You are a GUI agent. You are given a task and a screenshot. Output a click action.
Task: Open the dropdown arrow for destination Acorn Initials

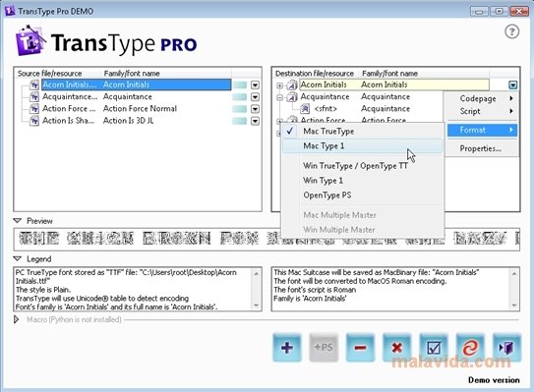pyautogui.click(x=513, y=84)
